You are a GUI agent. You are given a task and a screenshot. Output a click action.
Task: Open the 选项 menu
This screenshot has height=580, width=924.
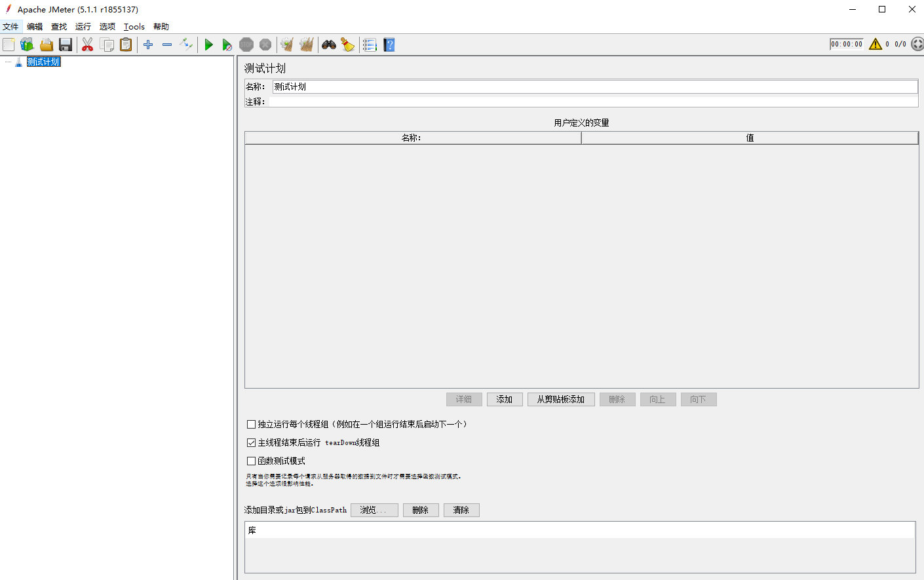(107, 27)
